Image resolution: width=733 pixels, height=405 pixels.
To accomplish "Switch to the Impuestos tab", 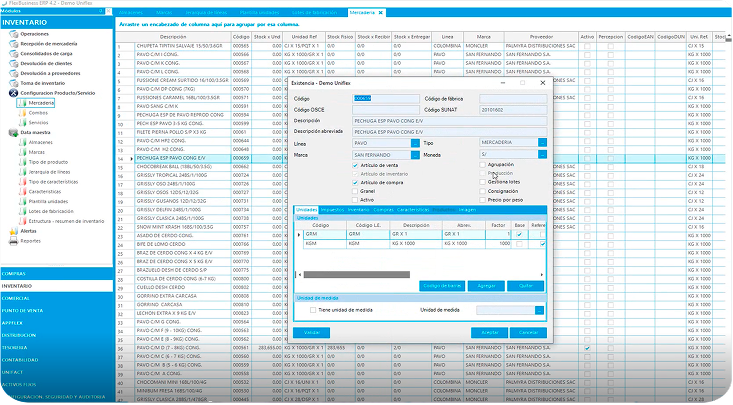I will click(331, 210).
